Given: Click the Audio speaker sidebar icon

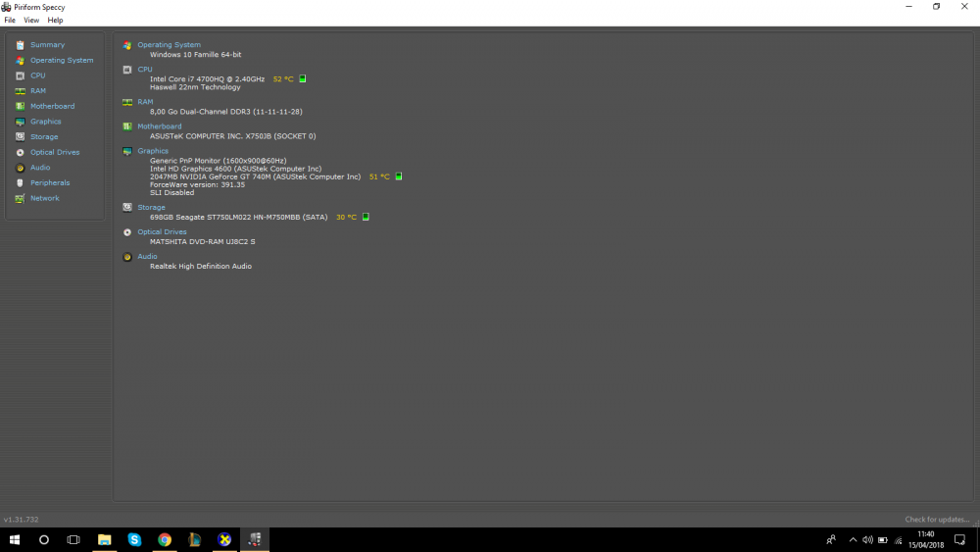Looking at the screenshot, I should (20, 168).
